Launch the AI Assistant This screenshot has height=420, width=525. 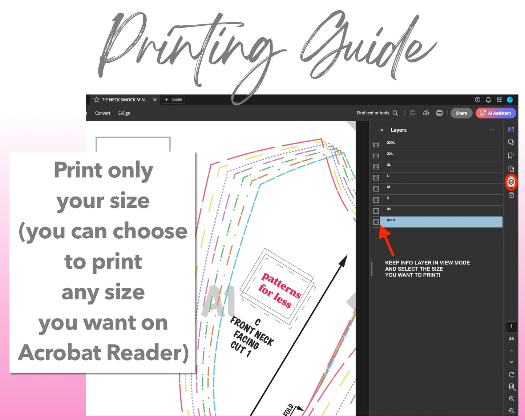coord(496,113)
